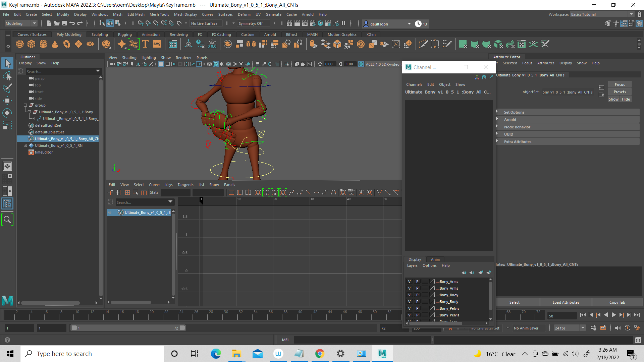The image size is (644, 362).
Task: Open Chrome from the Windows taskbar
Action: point(320,353)
